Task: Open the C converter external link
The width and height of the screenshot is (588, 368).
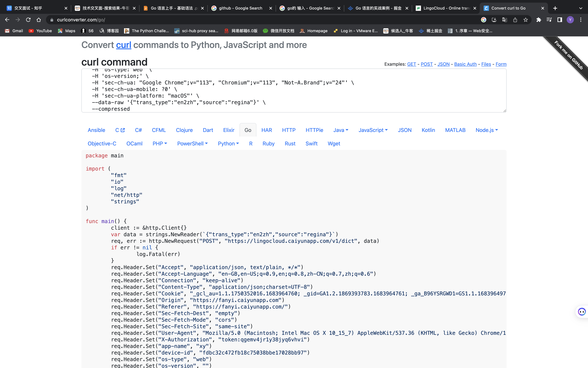Action: pos(120,130)
